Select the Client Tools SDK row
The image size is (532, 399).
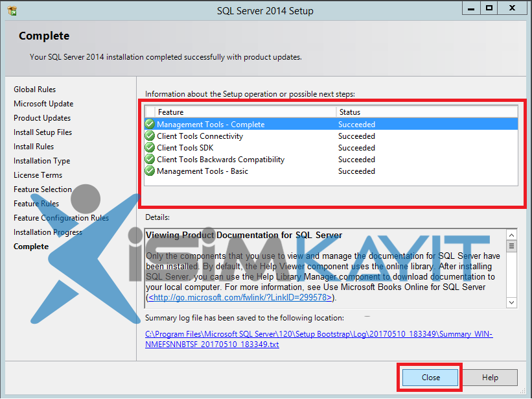click(331, 148)
